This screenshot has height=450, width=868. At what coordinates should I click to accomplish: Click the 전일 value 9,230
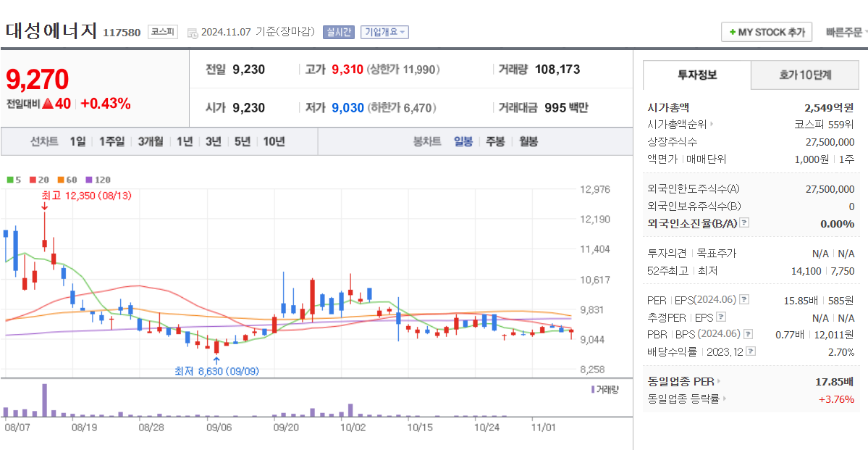(x=248, y=70)
